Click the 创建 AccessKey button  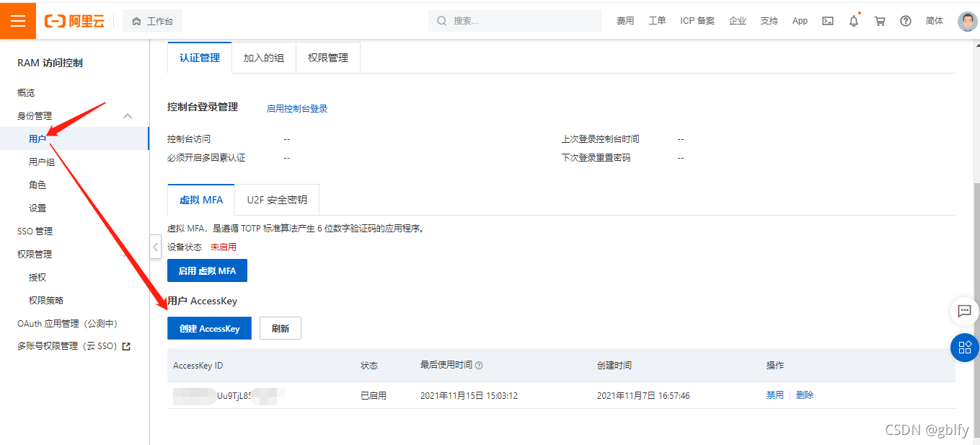209,327
